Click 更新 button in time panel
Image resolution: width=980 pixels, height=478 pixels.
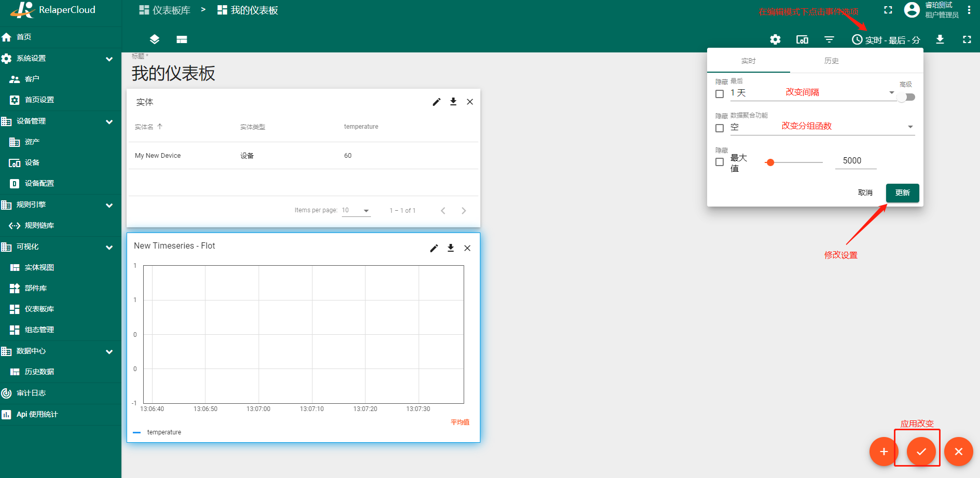[x=903, y=193]
